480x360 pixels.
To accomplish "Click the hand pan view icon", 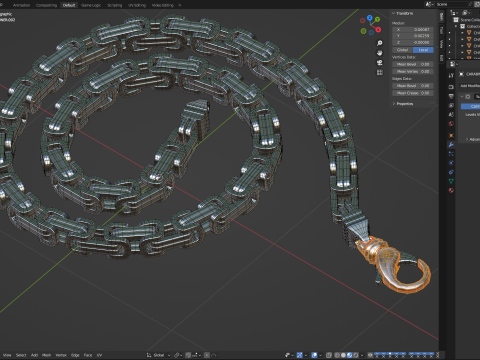I will point(379,53).
